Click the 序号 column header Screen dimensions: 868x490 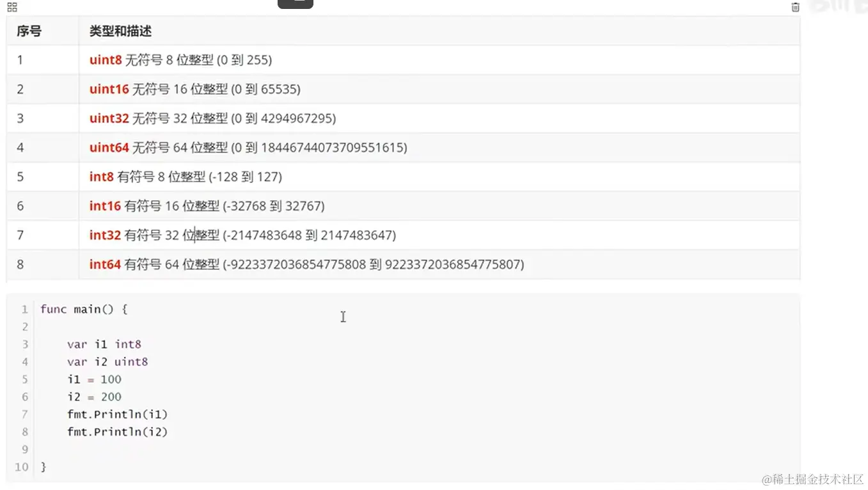click(x=43, y=31)
